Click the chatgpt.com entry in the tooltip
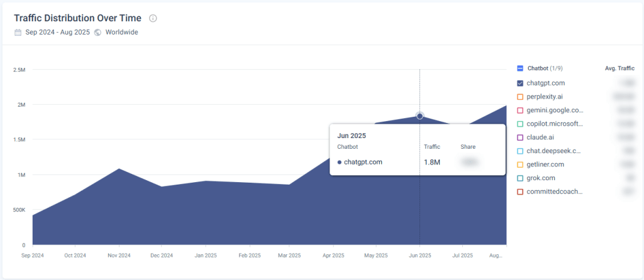 click(x=363, y=162)
